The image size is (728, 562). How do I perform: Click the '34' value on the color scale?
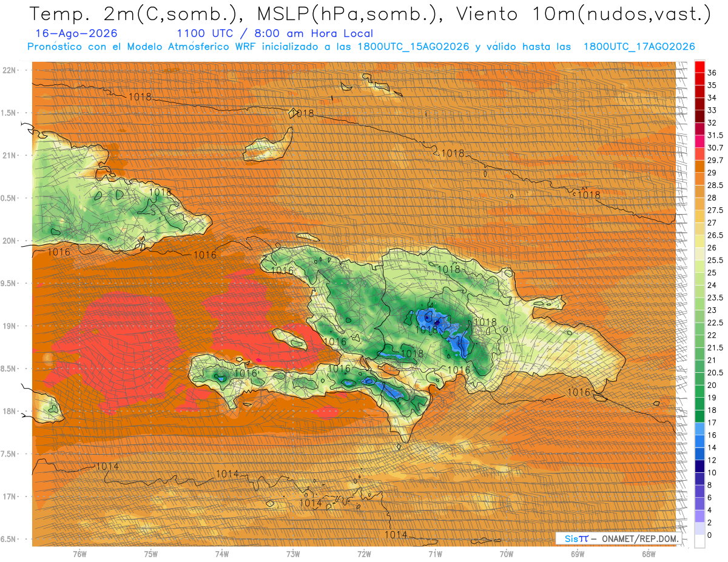pos(712,98)
